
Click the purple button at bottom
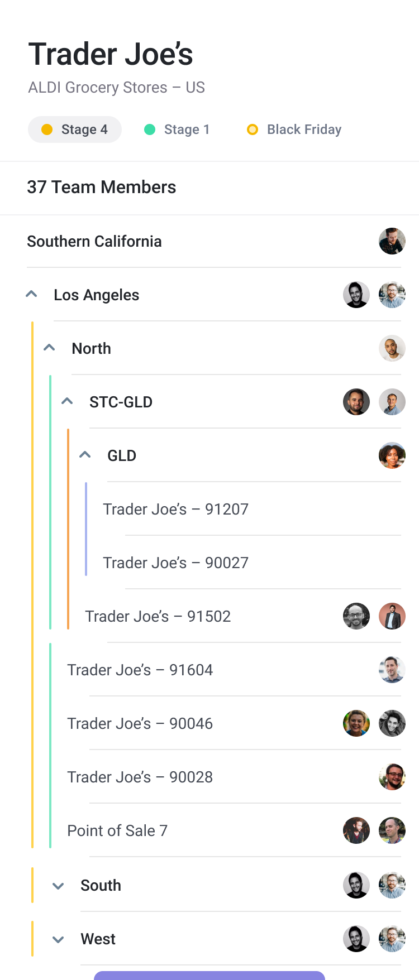(x=209, y=976)
